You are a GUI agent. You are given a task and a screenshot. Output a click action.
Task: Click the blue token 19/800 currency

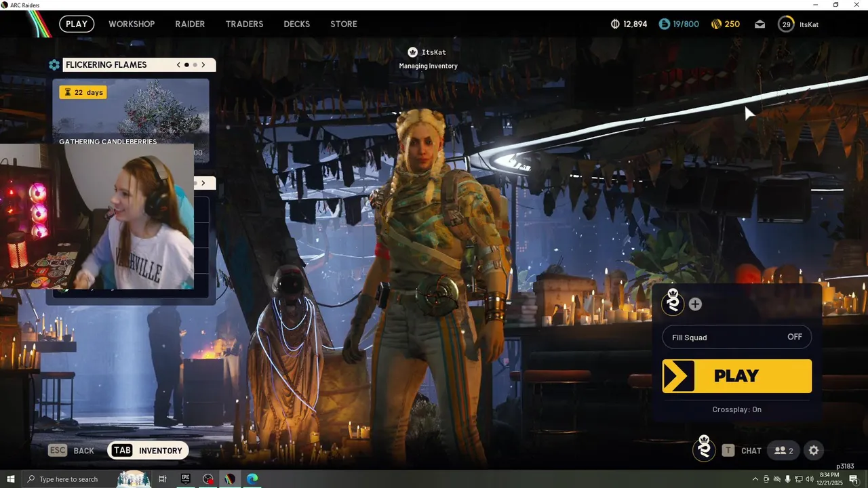(x=679, y=24)
